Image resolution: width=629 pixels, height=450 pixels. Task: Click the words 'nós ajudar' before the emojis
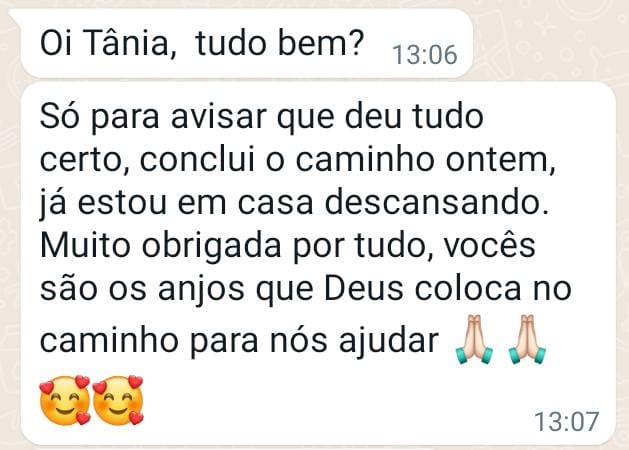(x=354, y=341)
